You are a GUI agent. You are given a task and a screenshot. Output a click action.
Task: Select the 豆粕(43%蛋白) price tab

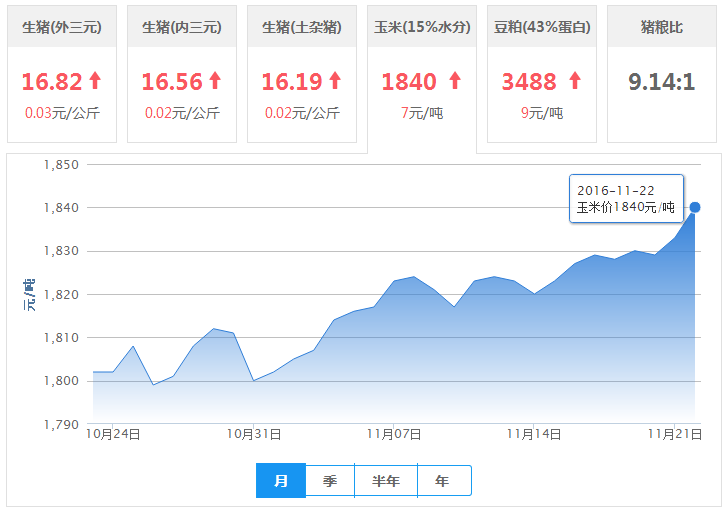[542, 74]
